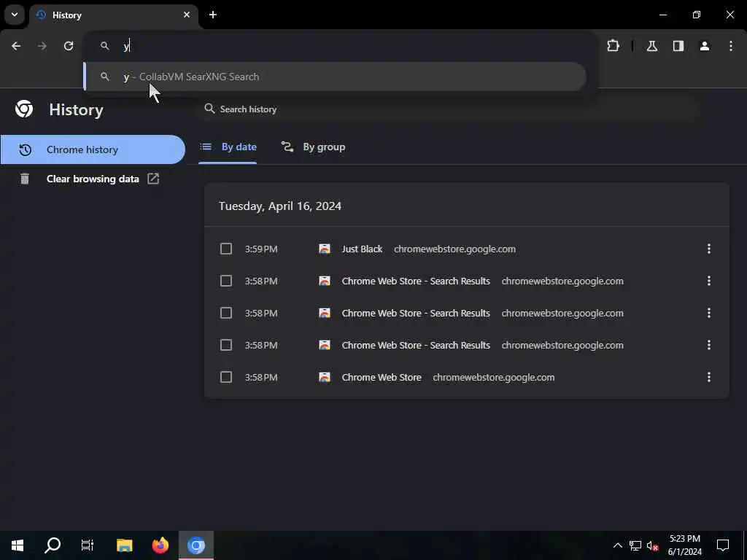Open the Extensions puzzle icon

pyautogui.click(x=613, y=46)
